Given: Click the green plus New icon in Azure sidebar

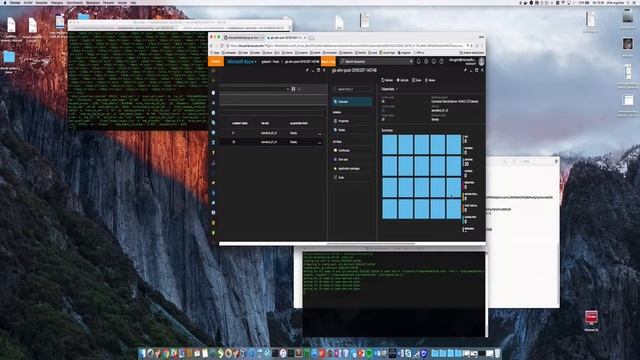Looking at the screenshot, I should (213, 80).
